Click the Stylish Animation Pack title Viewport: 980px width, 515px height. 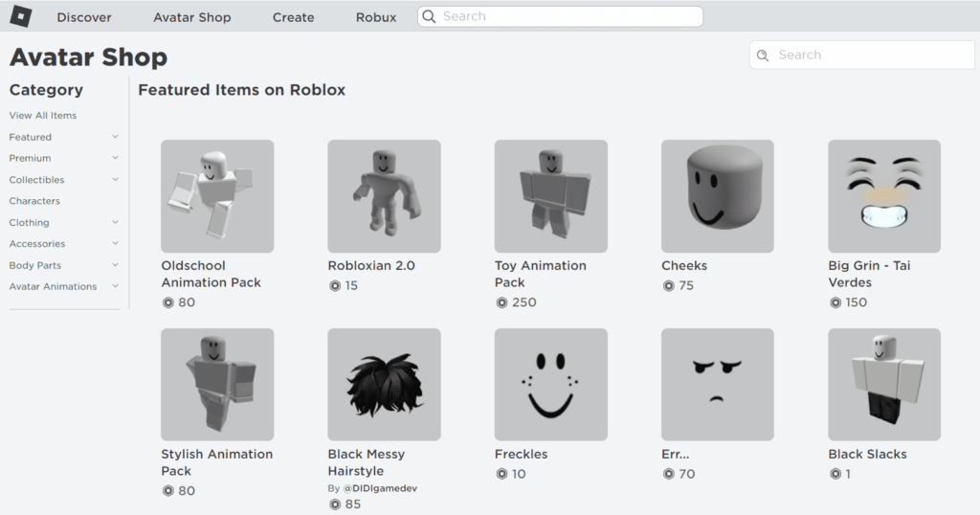point(217,462)
